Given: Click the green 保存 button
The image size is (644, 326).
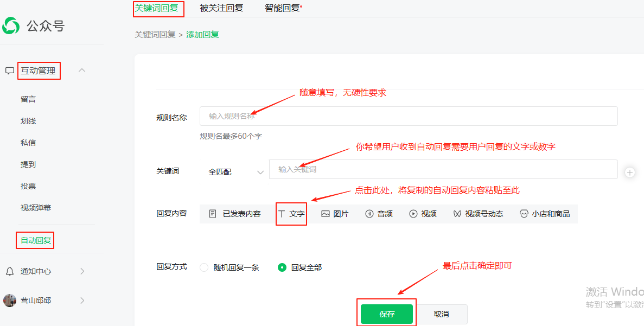Looking at the screenshot, I should coord(386,314).
